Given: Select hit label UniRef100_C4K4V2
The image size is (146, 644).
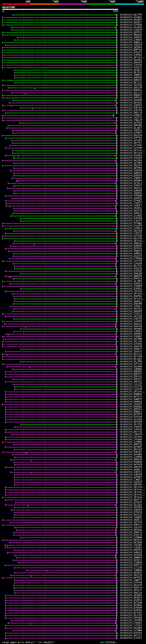Looking at the screenshot, I should pos(131,427).
